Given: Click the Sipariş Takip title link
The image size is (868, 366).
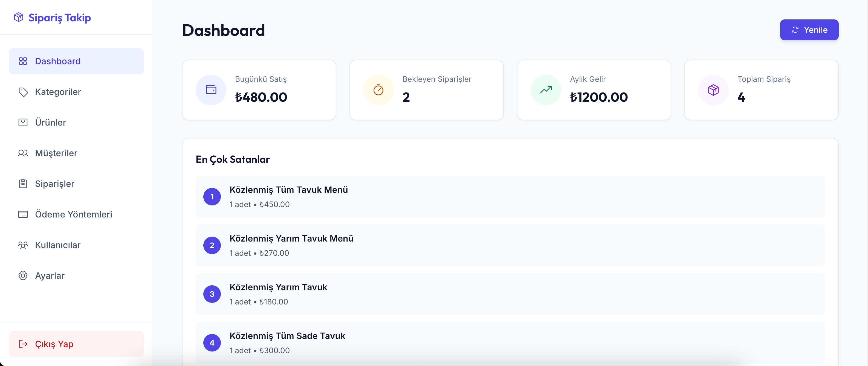Looking at the screenshot, I should tap(60, 18).
